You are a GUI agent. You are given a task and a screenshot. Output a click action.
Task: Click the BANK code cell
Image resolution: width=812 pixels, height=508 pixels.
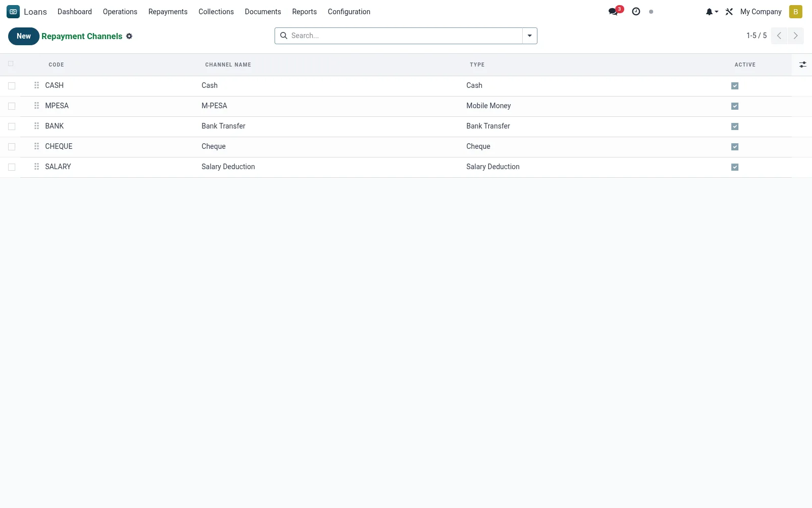54,126
